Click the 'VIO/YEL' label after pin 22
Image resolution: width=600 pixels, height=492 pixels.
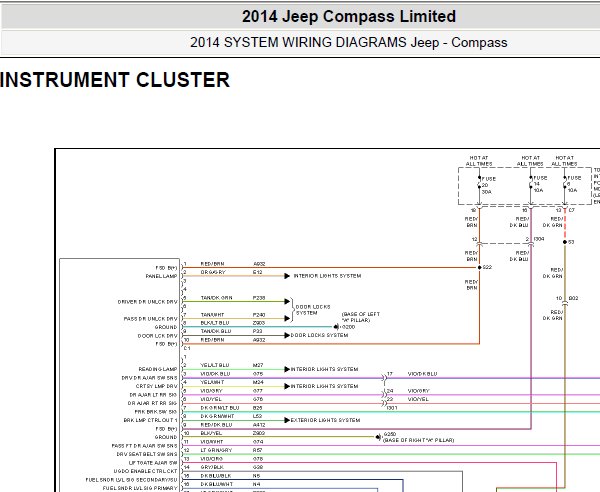click(x=418, y=399)
